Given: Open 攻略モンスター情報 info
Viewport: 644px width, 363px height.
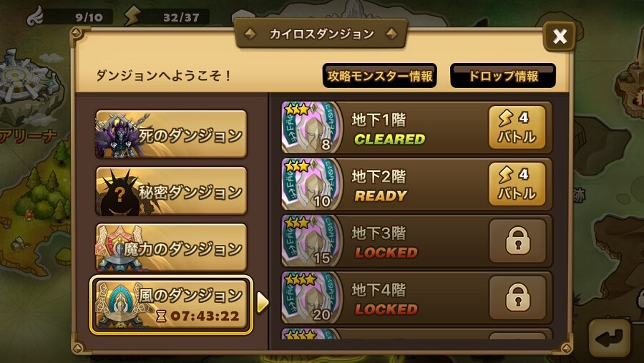Looking at the screenshot, I should click(379, 76).
